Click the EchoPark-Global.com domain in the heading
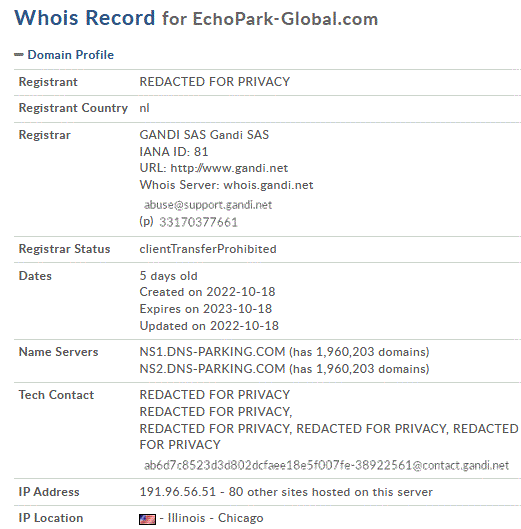Viewport: 521px width, 529px height. 285,19
